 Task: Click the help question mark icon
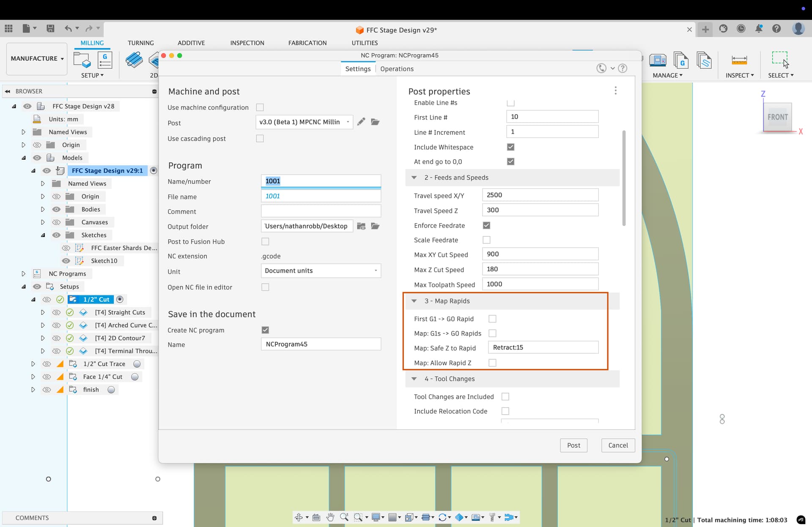[776, 29]
